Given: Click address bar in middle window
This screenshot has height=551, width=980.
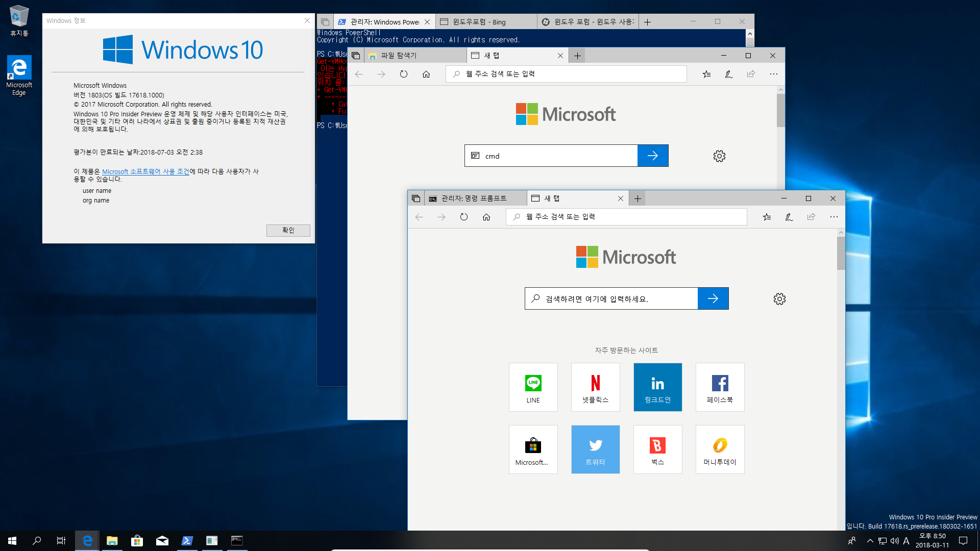Looking at the screenshot, I should [566, 74].
